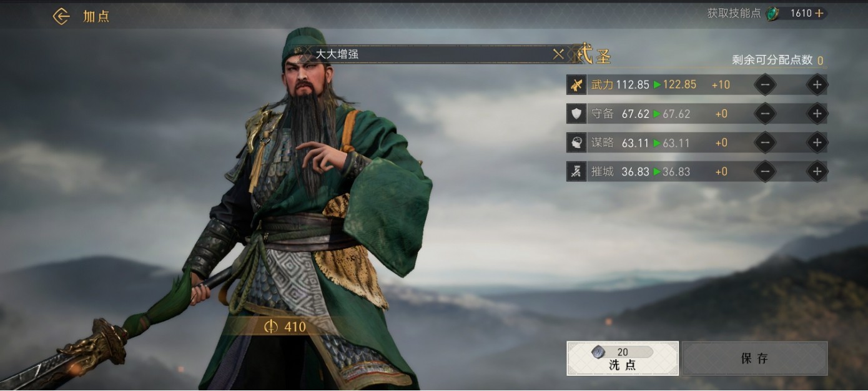This screenshot has height=391, width=868.
Task: Increase 武力 with its plus button
Action: (x=817, y=84)
